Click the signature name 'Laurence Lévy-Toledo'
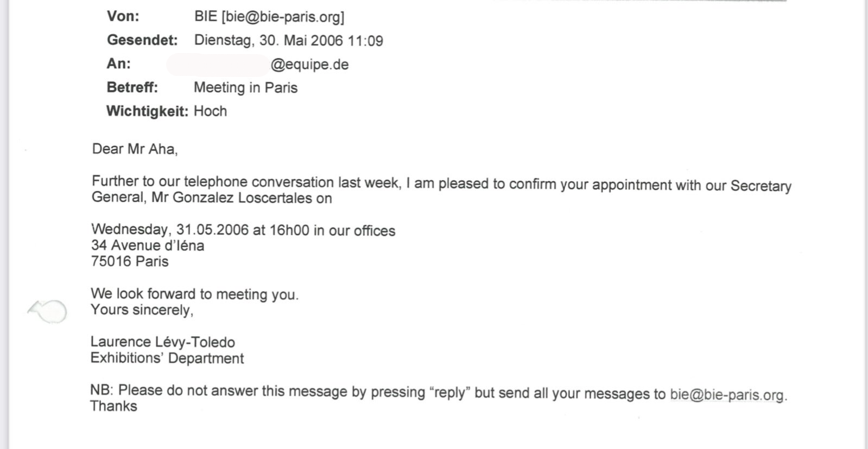 coord(162,342)
